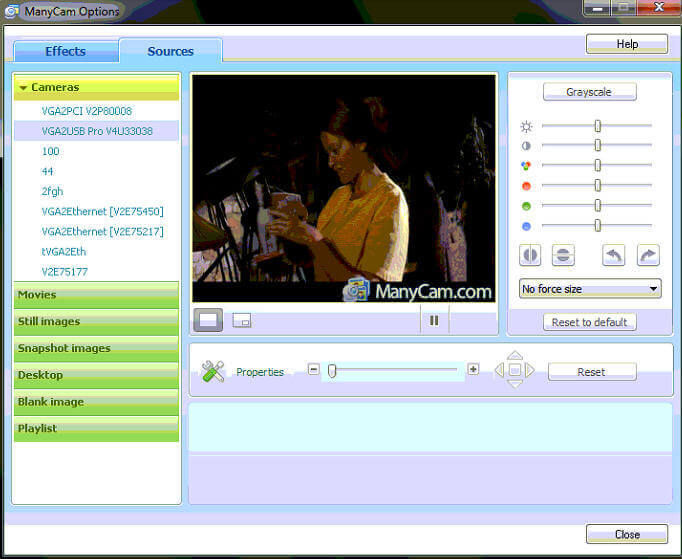This screenshot has width=682, height=559.
Task: Expand the Still images section
Action: [x=96, y=321]
